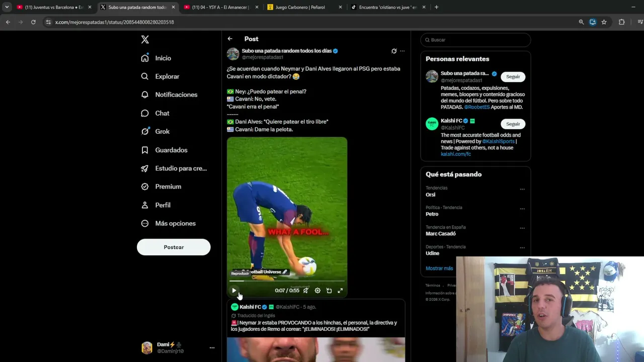
Task: Open the kalshi.com/fc link
Action: click(x=456, y=154)
